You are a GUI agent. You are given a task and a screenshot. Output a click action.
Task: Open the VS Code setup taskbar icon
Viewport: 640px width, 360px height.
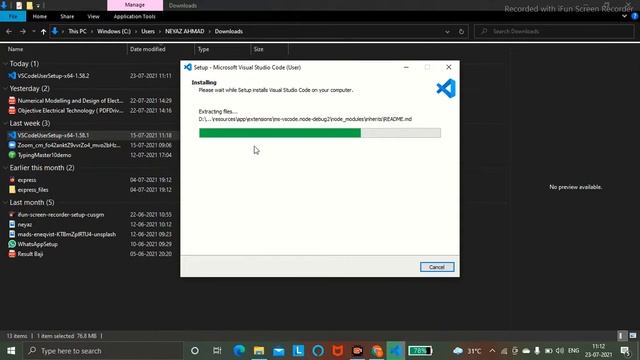(395, 351)
